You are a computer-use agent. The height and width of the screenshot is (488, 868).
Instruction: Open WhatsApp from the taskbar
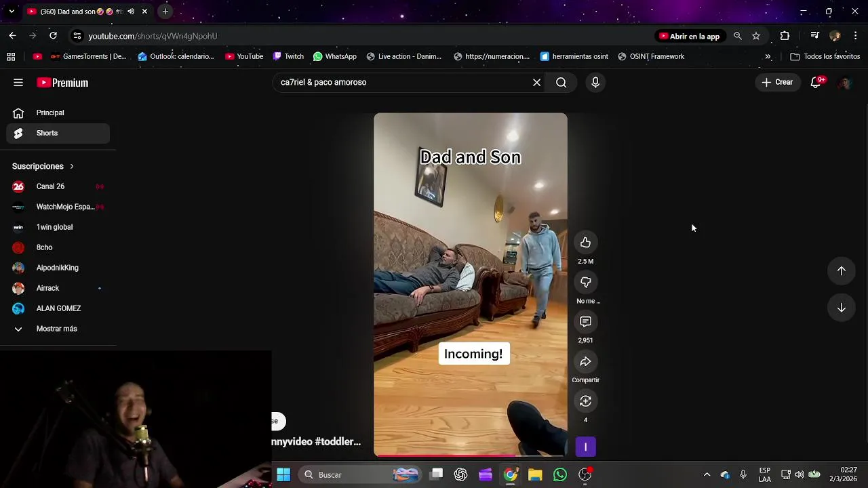[x=560, y=474]
